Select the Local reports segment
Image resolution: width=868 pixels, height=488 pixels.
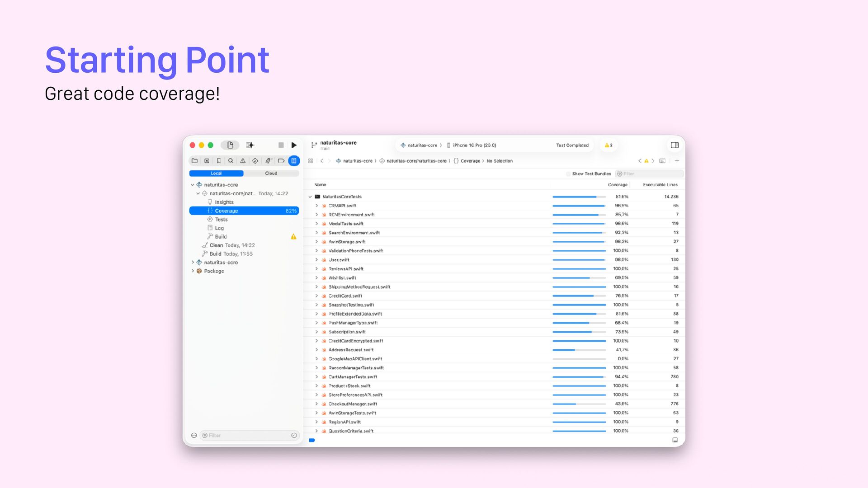tap(216, 174)
